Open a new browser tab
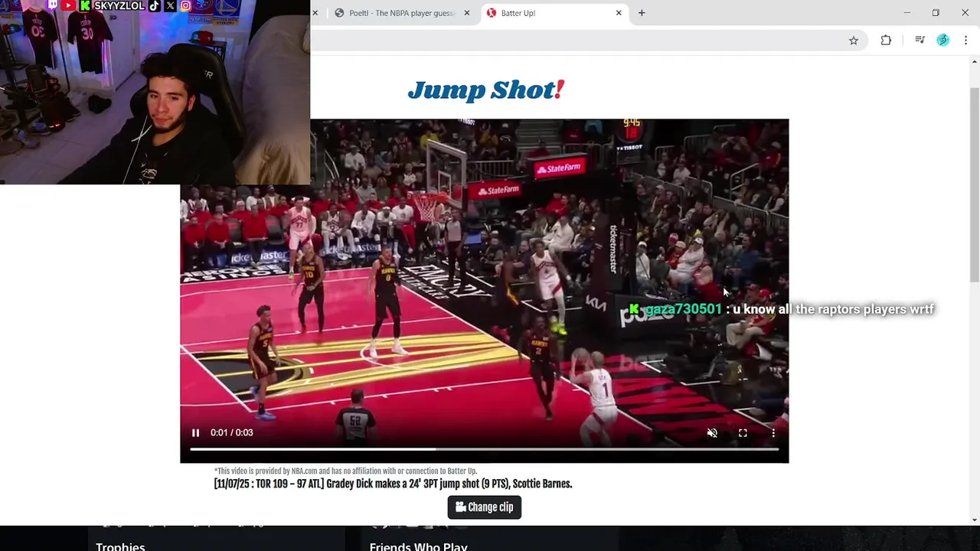Image resolution: width=980 pixels, height=551 pixels. (642, 13)
